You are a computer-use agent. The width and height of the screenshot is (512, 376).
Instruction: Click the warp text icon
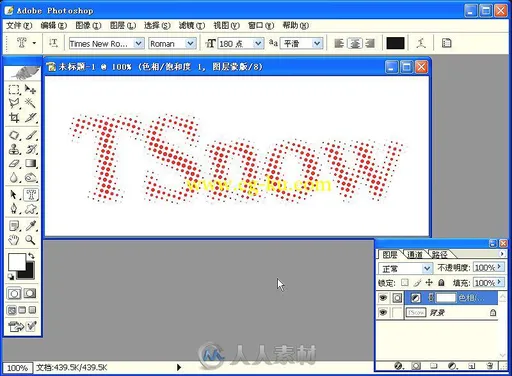[421, 43]
